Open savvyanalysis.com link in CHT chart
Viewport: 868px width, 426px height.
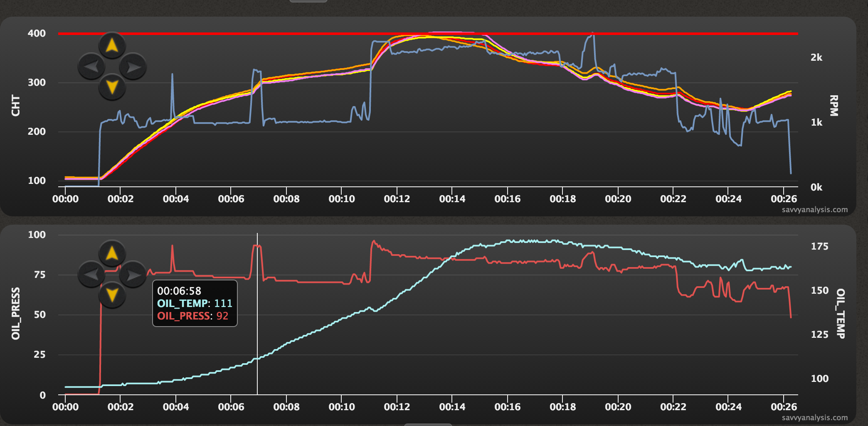point(815,210)
